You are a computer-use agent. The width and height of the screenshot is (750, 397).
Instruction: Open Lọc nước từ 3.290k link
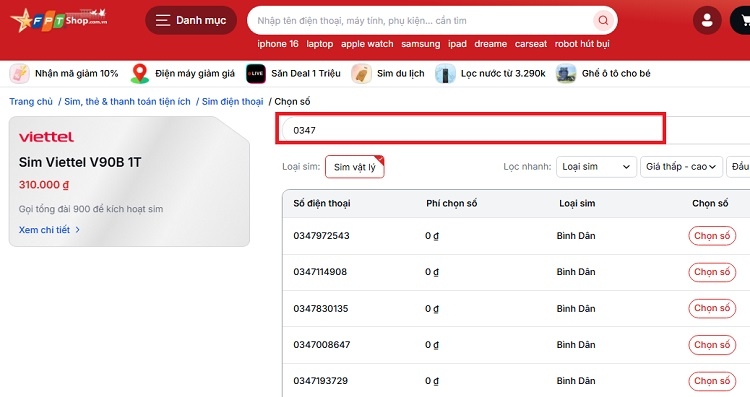click(503, 74)
